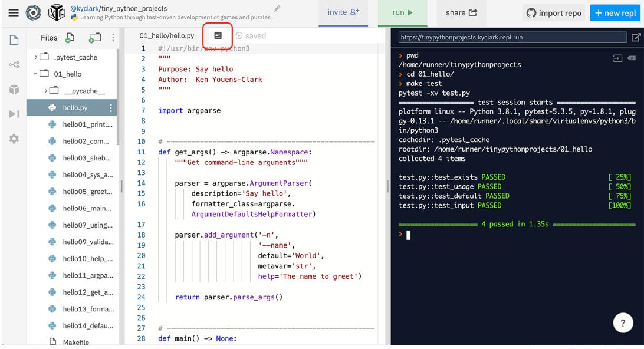Click the repl.run URL field
Viewport: 644px width, 349px height.
click(512, 38)
